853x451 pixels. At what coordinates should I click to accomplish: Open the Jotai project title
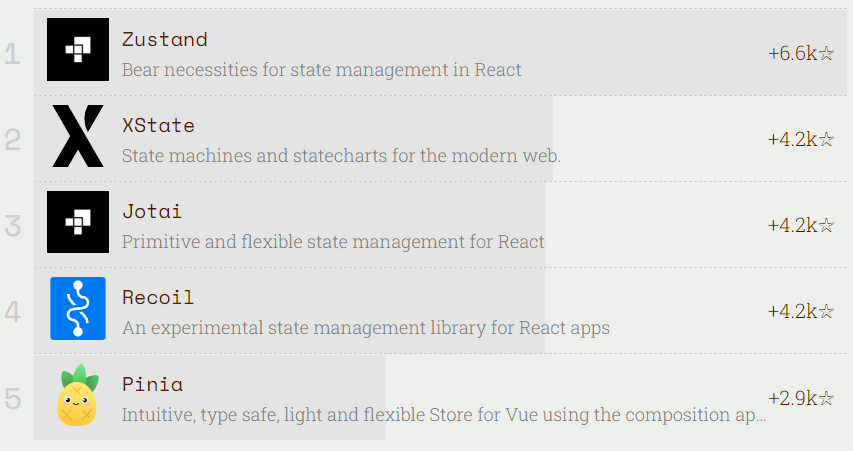click(152, 212)
